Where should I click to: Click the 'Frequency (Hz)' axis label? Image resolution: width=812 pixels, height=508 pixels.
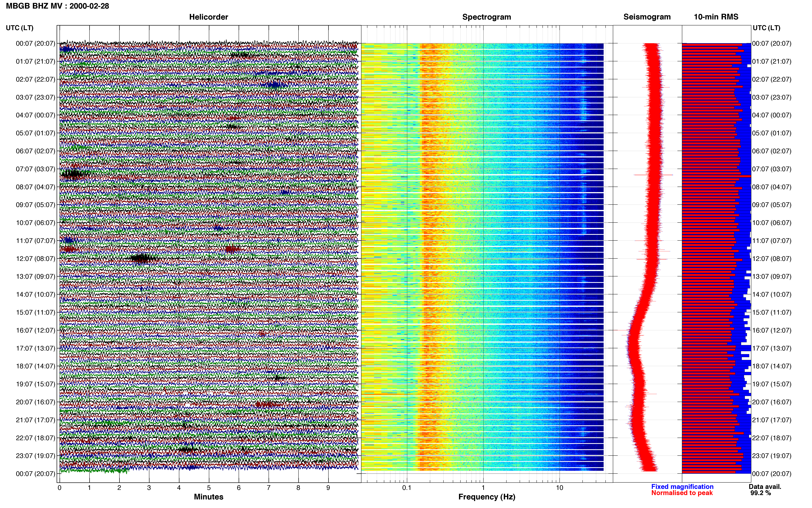(x=487, y=497)
